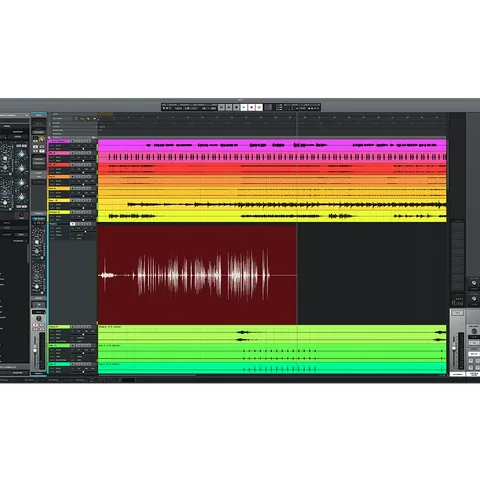
Task: Click the bar at the bottom of the plugin window
Action: pyautogui.click(x=14, y=367)
